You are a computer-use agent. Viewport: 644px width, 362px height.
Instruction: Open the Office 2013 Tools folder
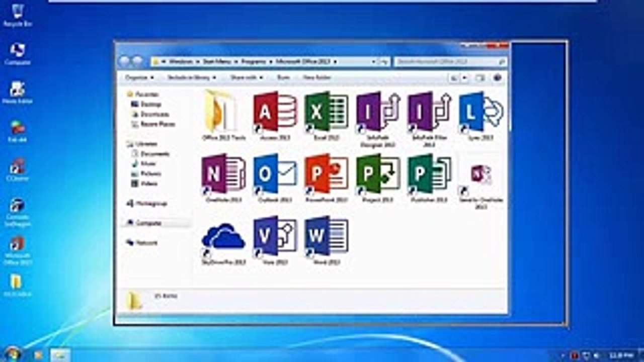(x=223, y=116)
